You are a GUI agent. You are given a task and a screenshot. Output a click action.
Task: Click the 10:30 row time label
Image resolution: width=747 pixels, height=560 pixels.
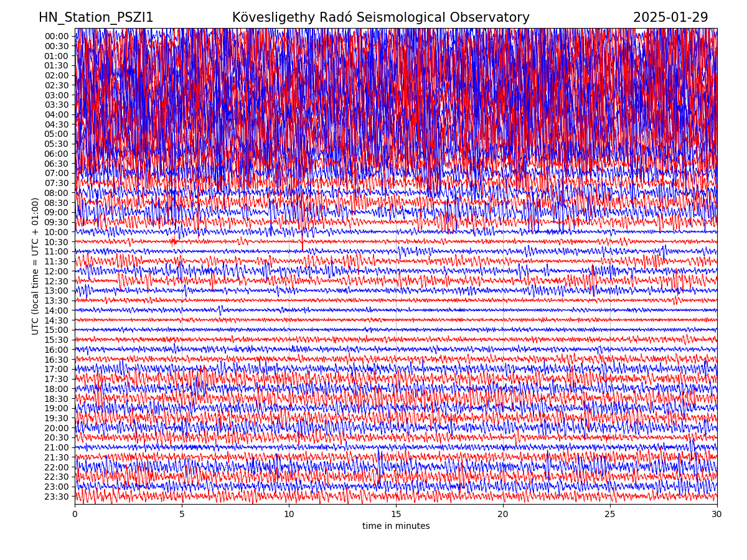tap(56, 242)
